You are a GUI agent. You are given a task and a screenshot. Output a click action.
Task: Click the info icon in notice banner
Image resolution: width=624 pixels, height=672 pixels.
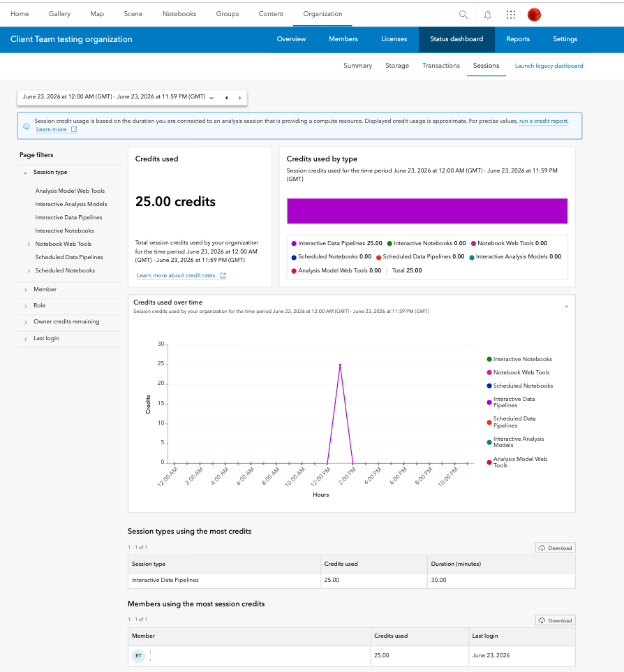point(26,126)
